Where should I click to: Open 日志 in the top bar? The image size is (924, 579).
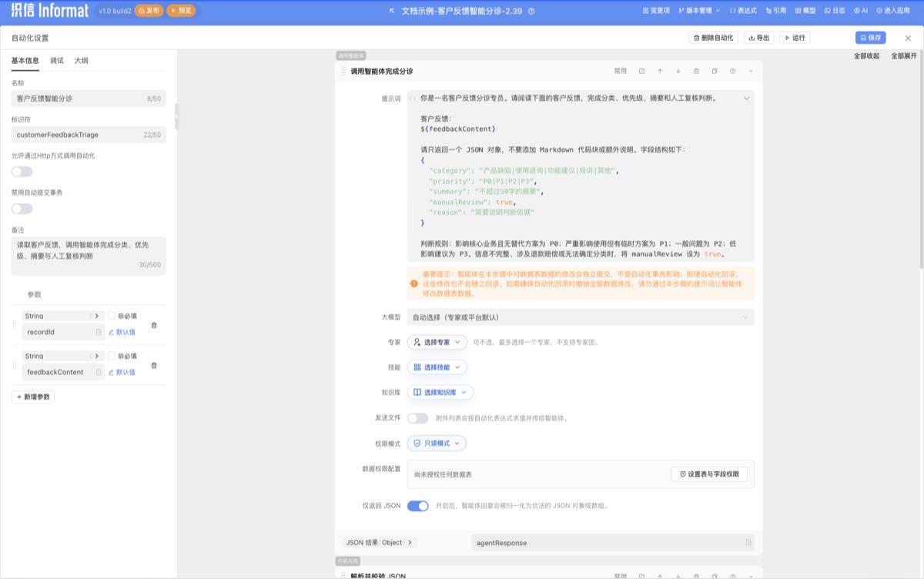(834, 11)
